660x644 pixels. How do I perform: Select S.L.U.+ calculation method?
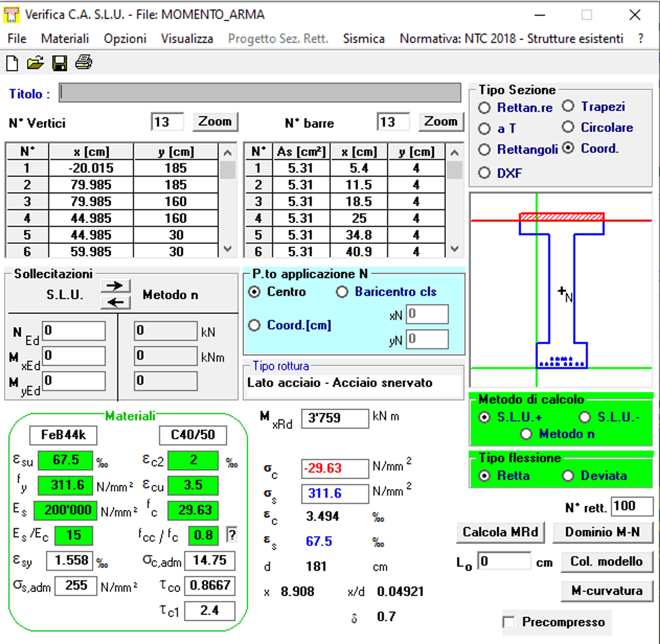(484, 417)
